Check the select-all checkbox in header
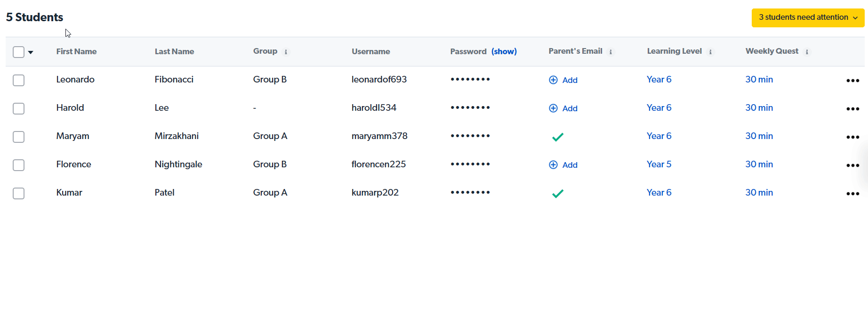This screenshot has height=320, width=868. (x=19, y=52)
